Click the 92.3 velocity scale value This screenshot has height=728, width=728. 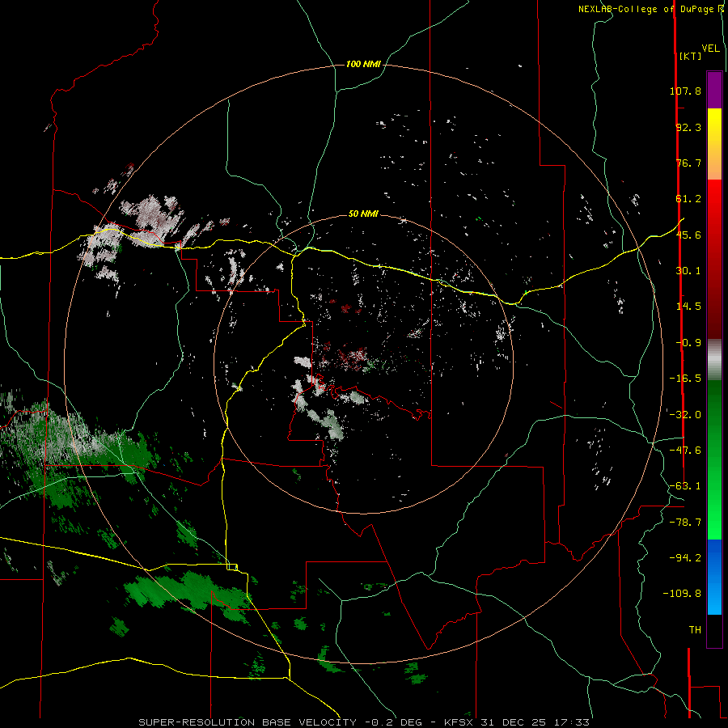[688, 127]
